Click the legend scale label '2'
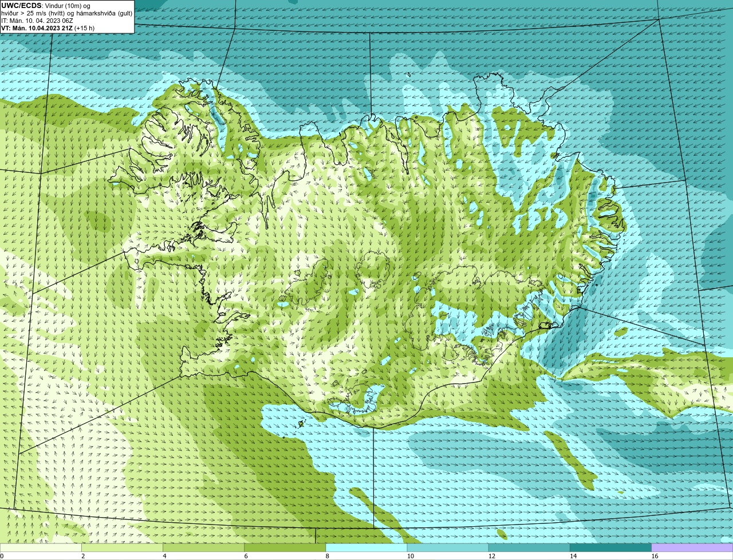The height and width of the screenshot is (560, 733). click(83, 556)
